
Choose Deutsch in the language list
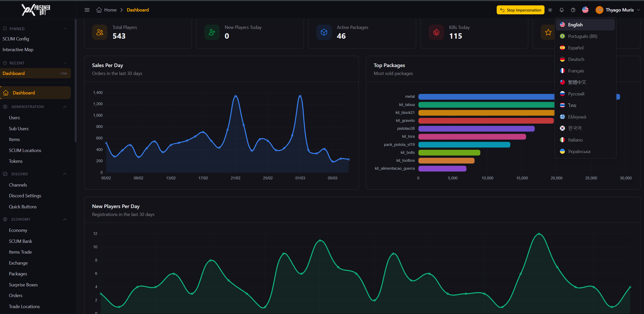pos(576,59)
